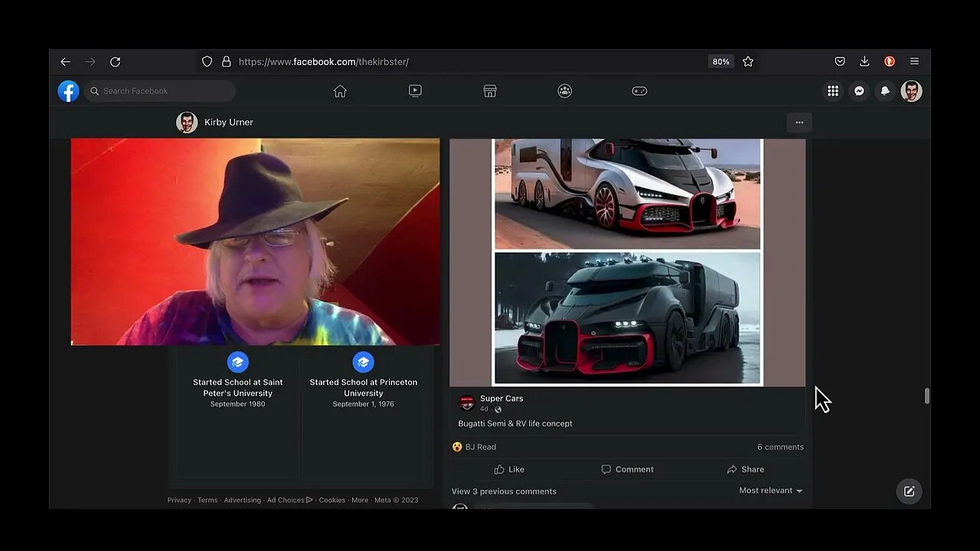
Task: Expand the More footer menu
Action: coord(360,500)
